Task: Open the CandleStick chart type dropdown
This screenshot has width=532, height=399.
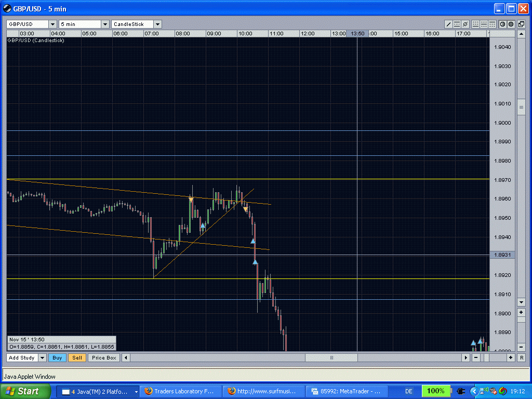Action: [157, 24]
